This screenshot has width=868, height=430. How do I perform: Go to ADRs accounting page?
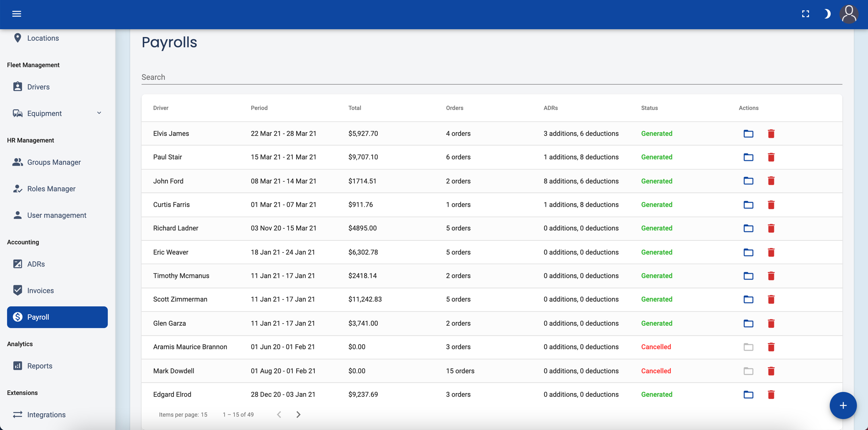tap(36, 264)
